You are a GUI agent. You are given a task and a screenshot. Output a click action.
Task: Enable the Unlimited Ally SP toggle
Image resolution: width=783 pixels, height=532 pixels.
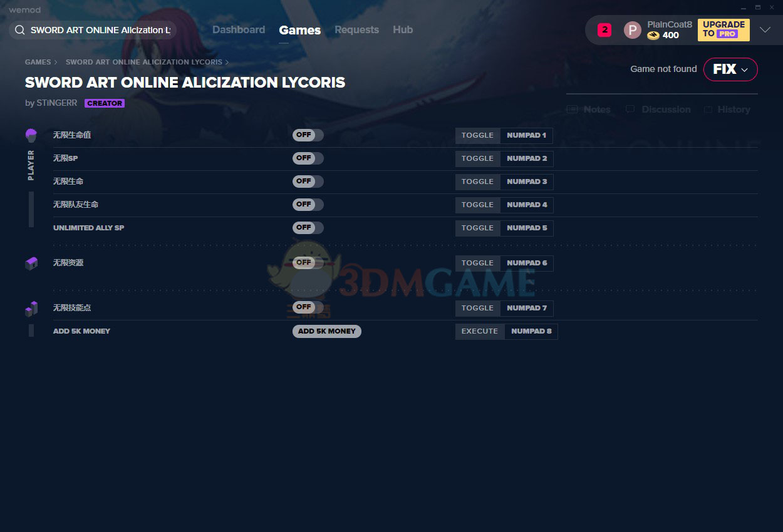coord(308,228)
